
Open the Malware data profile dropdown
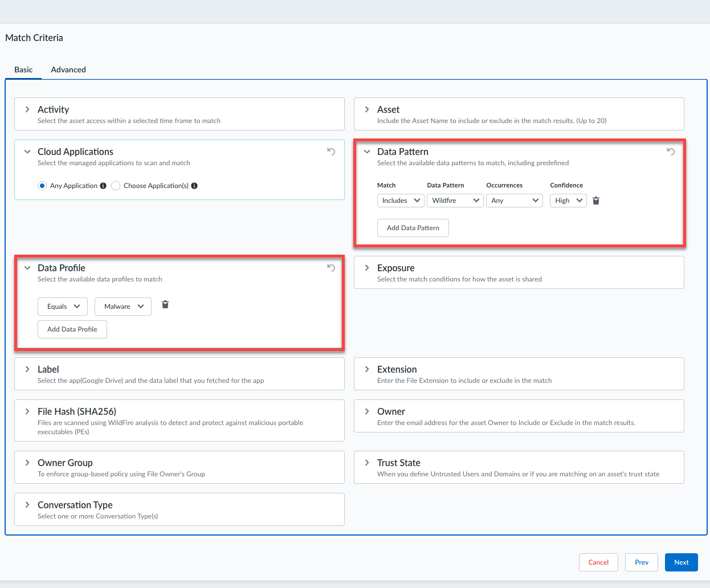pyautogui.click(x=123, y=307)
